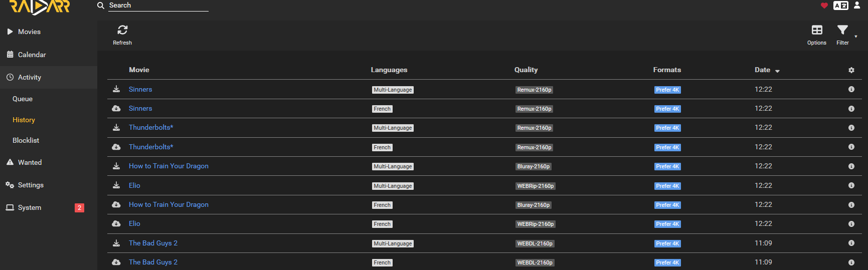Sort by the Languages column header
868x270 pixels.
coord(389,70)
